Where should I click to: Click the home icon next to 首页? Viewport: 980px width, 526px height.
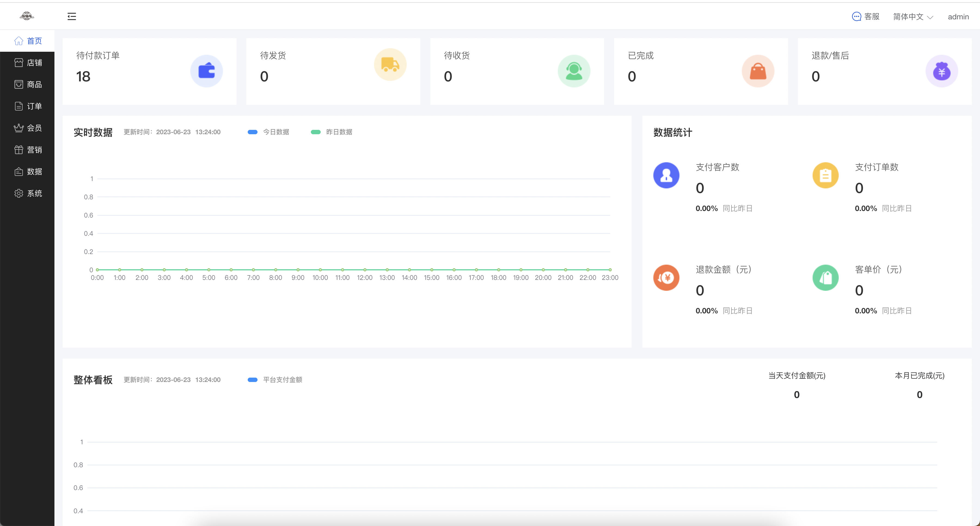coord(19,41)
